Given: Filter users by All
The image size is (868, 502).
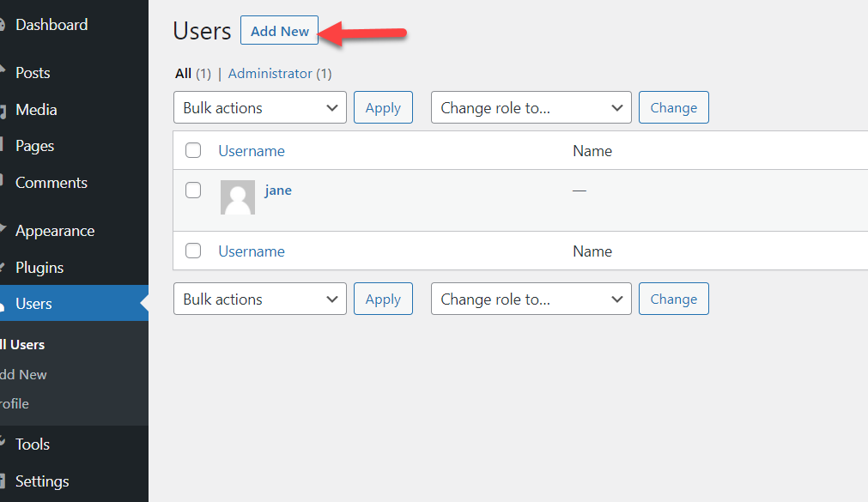Looking at the screenshot, I should (x=183, y=73).
